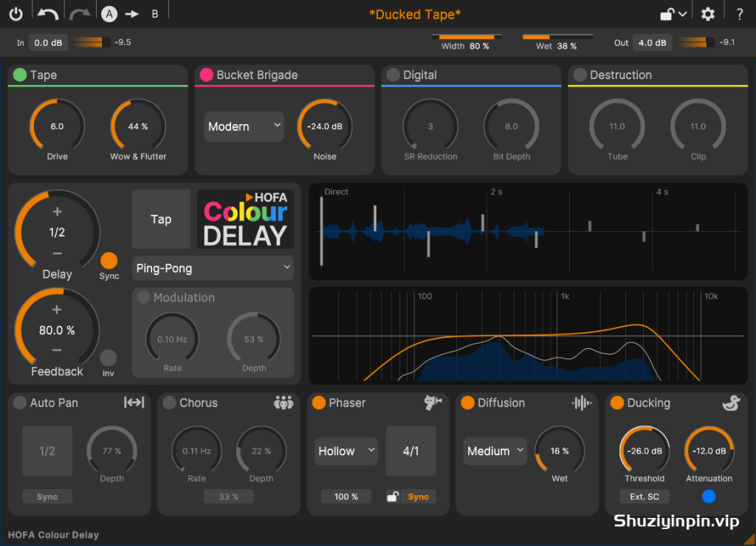Image resolution: width=756 pixels, height=546 pixels.
Task: Open the Hollow phaser type dropdown
Action: pyautogui.click(x=346, y=451)
